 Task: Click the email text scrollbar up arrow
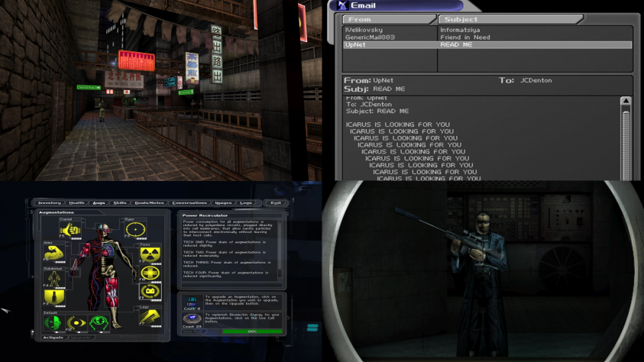coord(626,101)
